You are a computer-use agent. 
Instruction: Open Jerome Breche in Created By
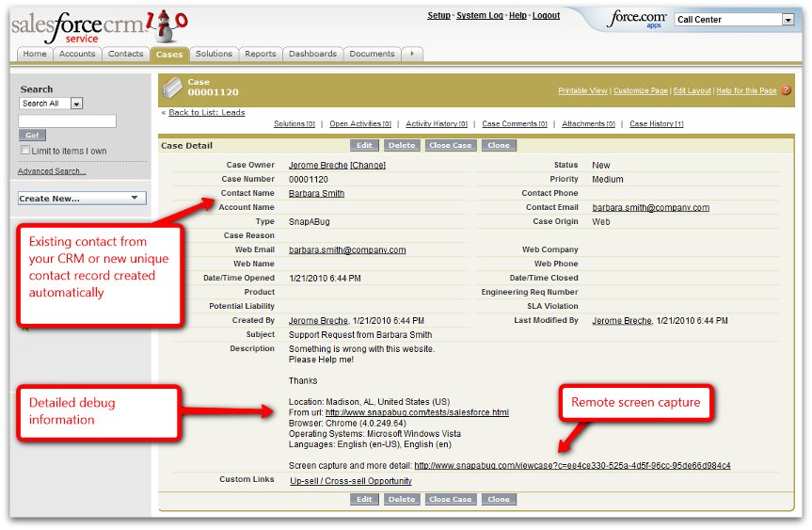coord(318,321)
